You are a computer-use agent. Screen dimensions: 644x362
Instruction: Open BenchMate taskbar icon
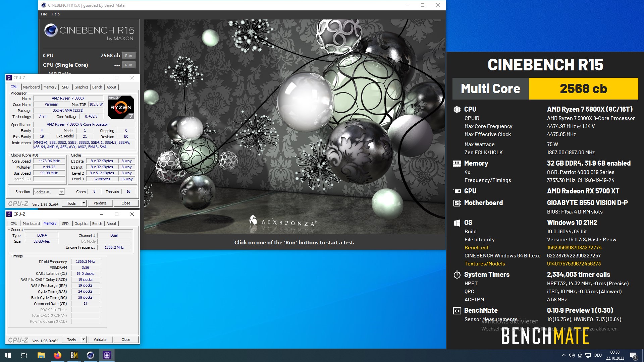click(74, 355)
